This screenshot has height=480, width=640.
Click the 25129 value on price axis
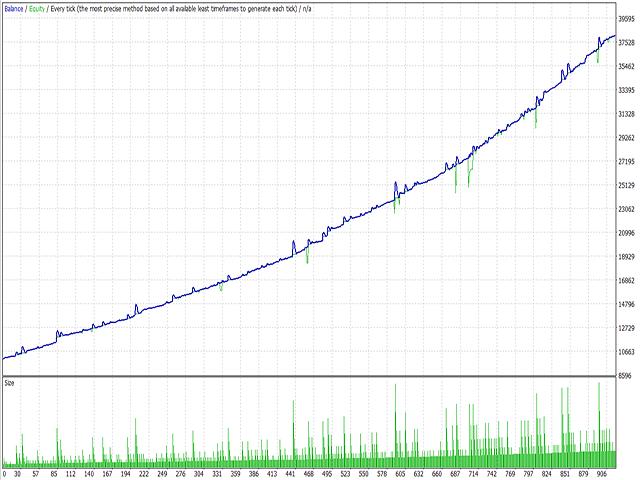click(627, 185)
